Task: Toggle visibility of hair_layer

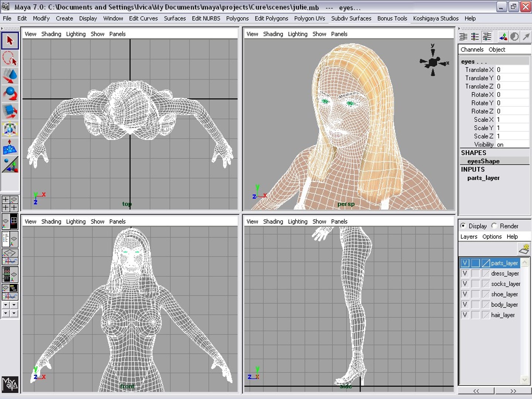Action: [x=465, y=315]
